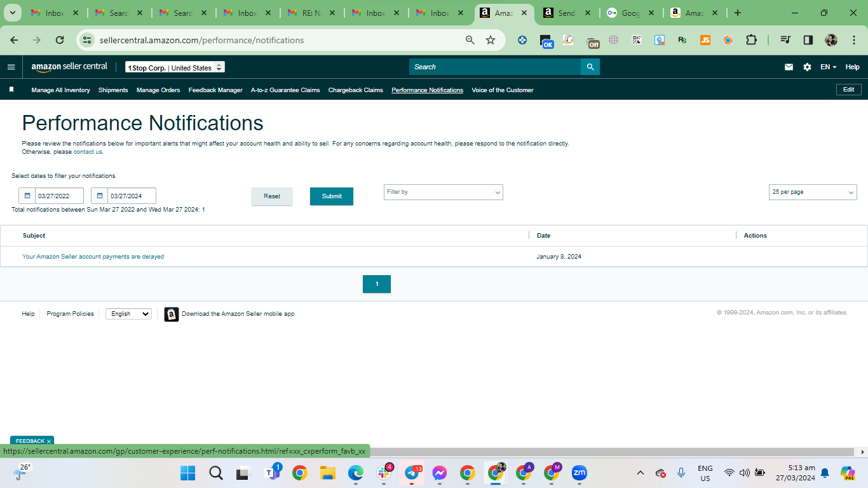
Task: Switch to the Amazon 'Send' tab
Action: [567, 13]
